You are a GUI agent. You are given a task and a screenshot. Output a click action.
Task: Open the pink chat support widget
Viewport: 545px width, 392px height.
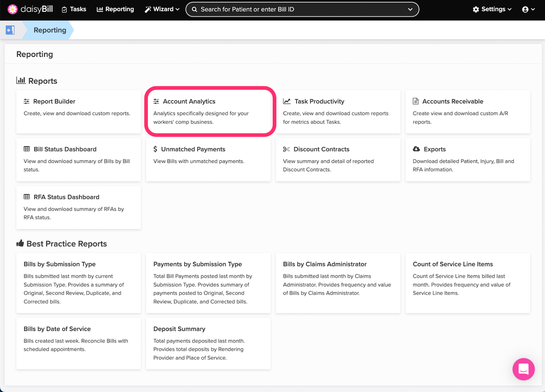point(524,369)
